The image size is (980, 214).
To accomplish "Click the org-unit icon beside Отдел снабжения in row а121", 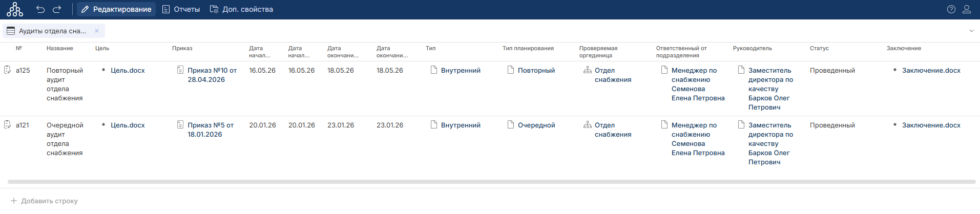I will [587, 125].
